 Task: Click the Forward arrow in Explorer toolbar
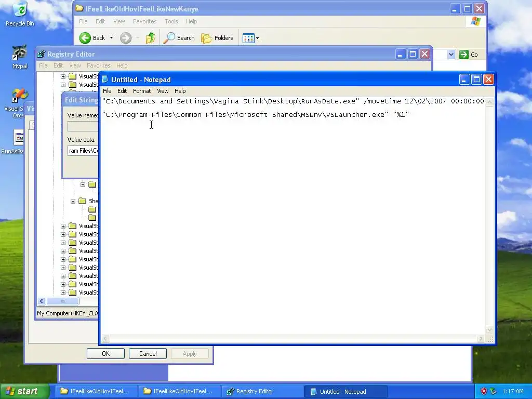(126, 38)
